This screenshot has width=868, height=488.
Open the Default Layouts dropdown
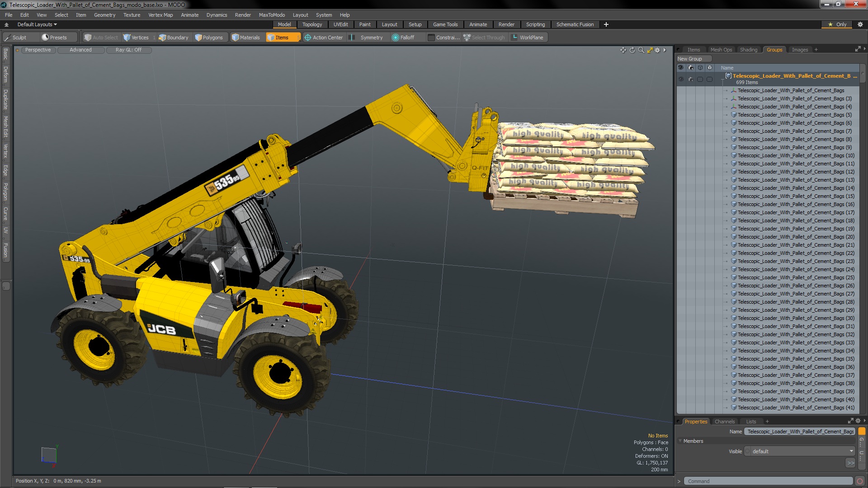(37, 24)
